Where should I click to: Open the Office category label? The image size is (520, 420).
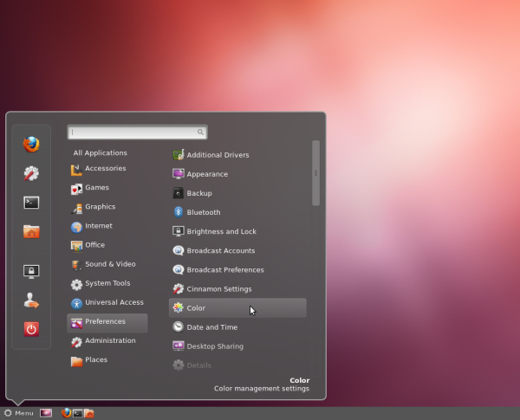(x=94, y=245)
